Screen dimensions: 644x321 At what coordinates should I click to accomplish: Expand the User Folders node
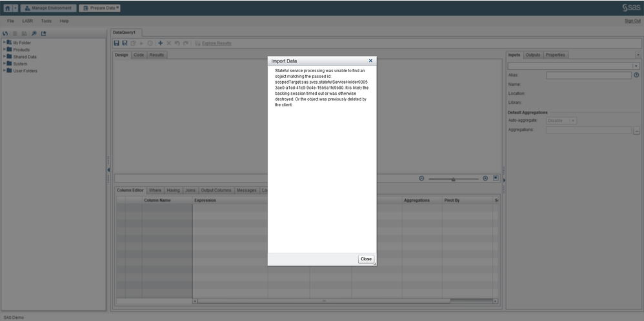(4, 70)
